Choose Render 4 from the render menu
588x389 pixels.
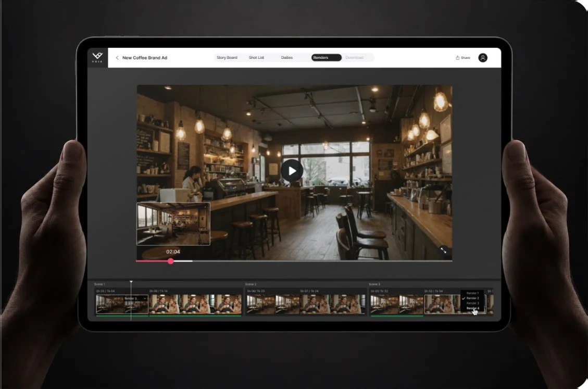tap(472, 308)
